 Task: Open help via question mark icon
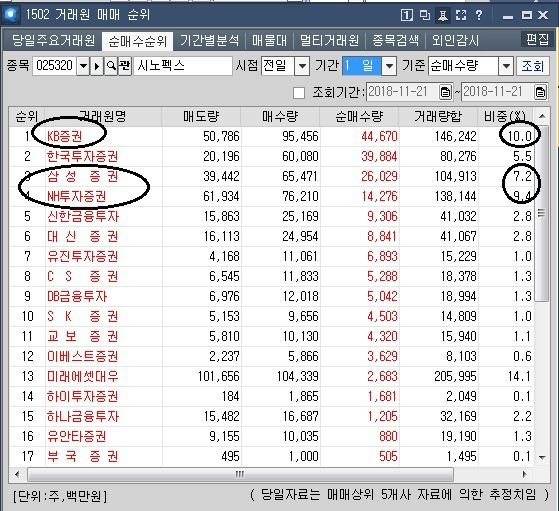479,15
